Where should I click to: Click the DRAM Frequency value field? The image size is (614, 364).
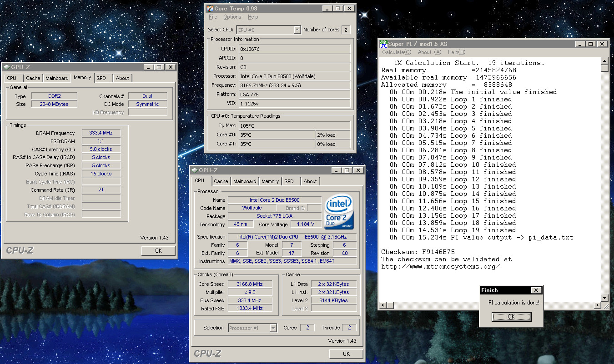point(101,133)
